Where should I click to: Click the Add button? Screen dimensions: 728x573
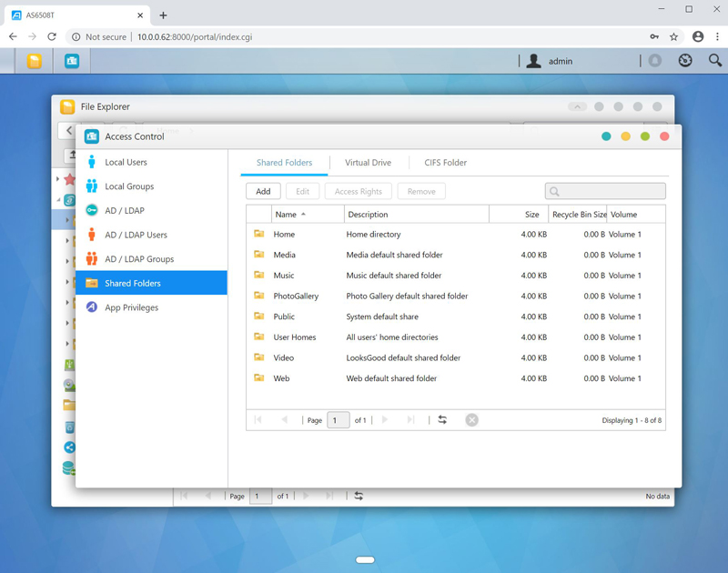263,191
